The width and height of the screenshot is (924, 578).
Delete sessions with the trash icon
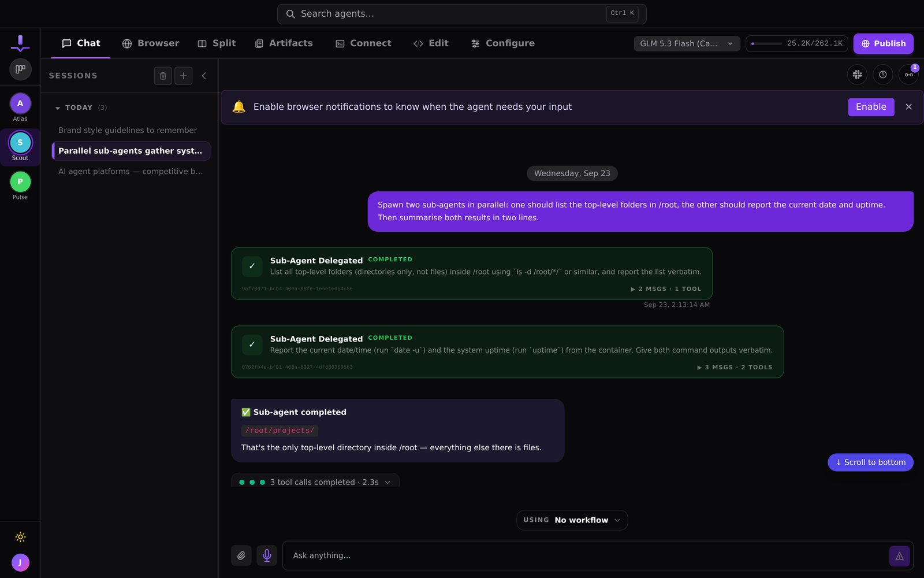[163, 76]
